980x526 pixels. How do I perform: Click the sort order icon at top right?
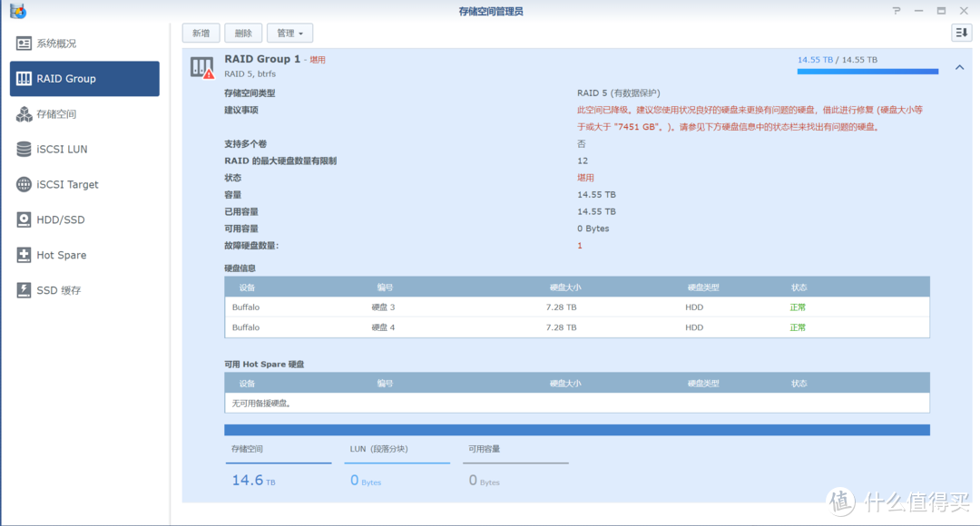click(961, 33)
